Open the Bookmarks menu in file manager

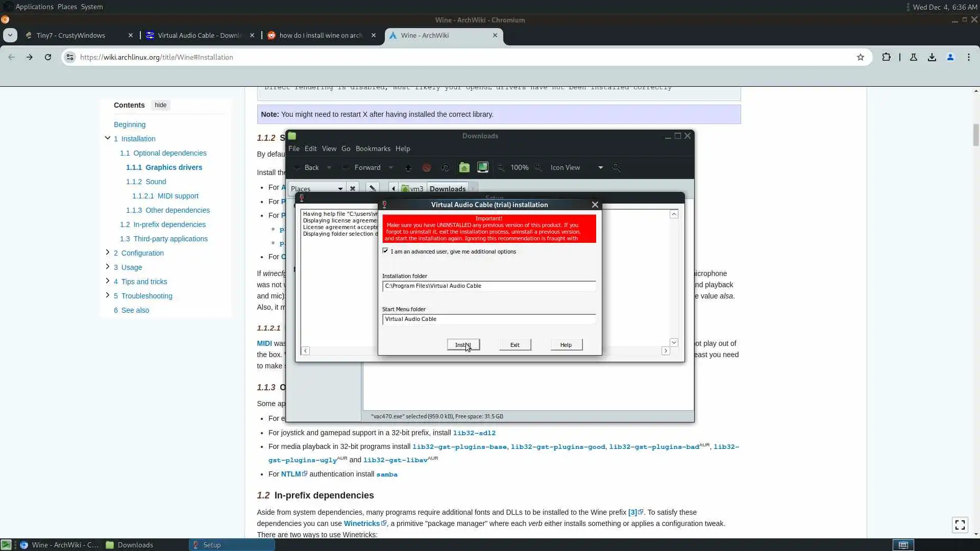coord(373,148)
